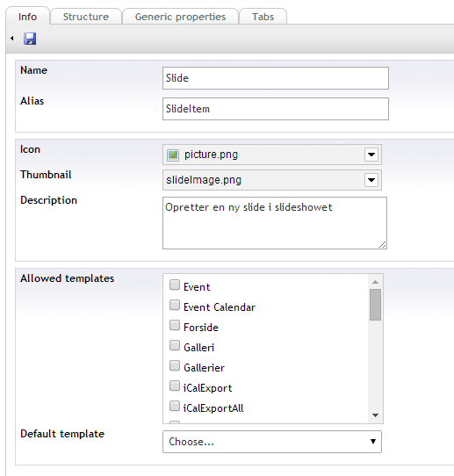
Task: Check the Forside template checkbox
Action: 175,325
